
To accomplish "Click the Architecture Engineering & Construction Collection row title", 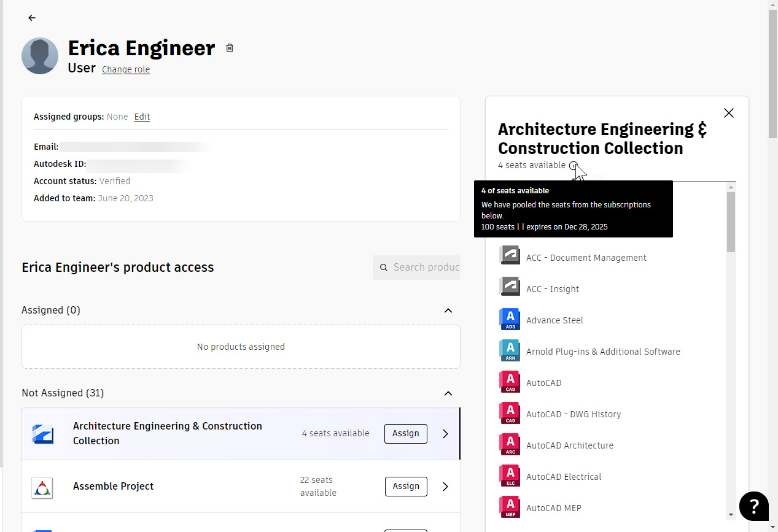I will click(168, 433).
